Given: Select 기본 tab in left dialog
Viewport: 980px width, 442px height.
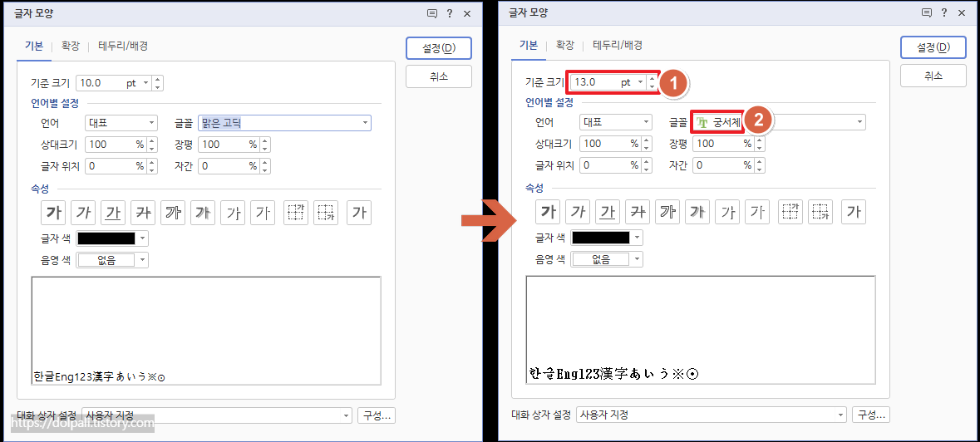Looking at the screenshot, I should coord(34,46).
